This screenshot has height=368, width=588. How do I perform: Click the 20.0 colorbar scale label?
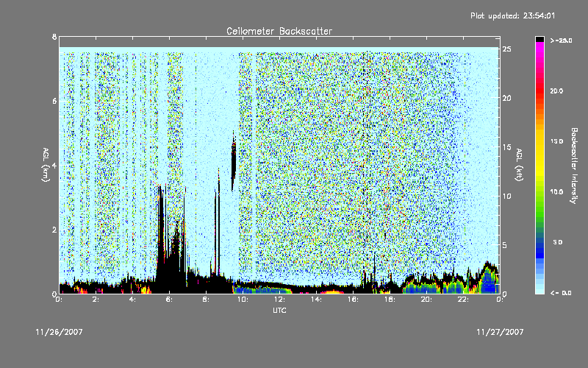click(556, 91)
